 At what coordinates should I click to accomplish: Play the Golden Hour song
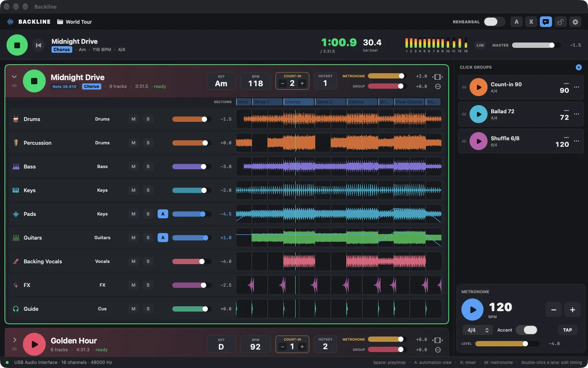[x=34, y=344]
